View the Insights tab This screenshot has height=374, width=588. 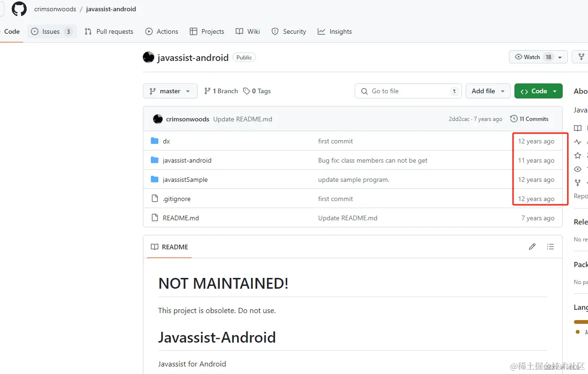335,31
